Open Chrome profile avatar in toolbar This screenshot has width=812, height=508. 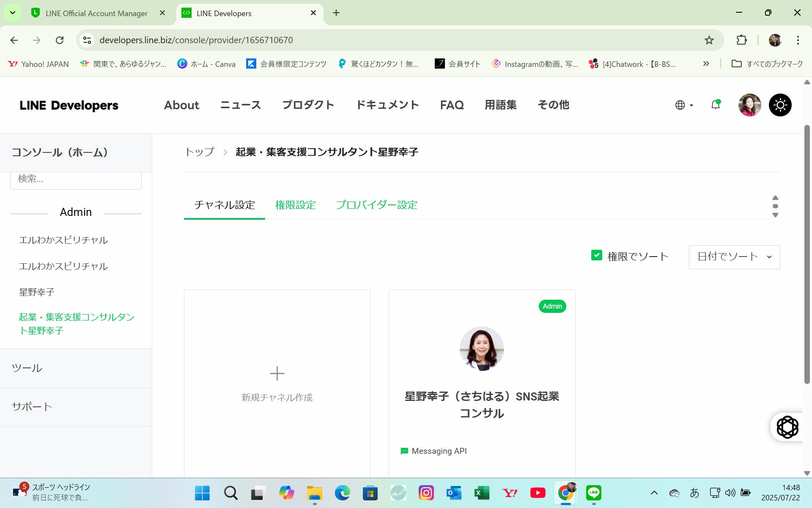[775, 40]
